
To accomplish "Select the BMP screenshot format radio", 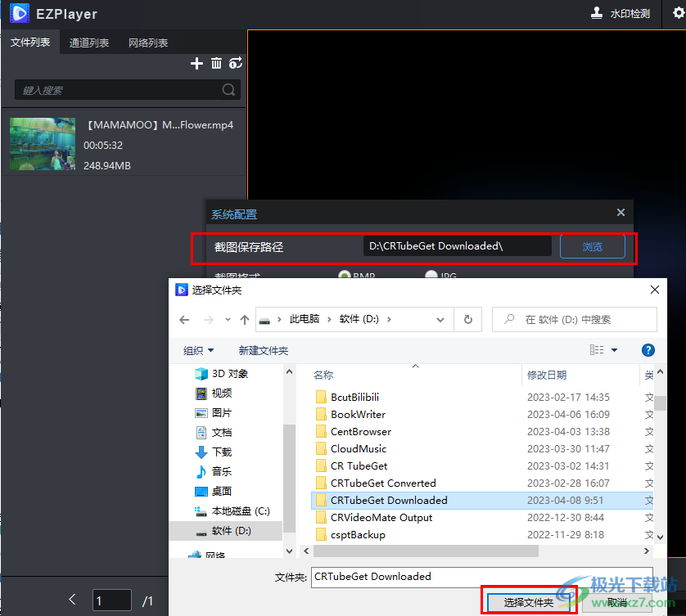I will (345, 275).
